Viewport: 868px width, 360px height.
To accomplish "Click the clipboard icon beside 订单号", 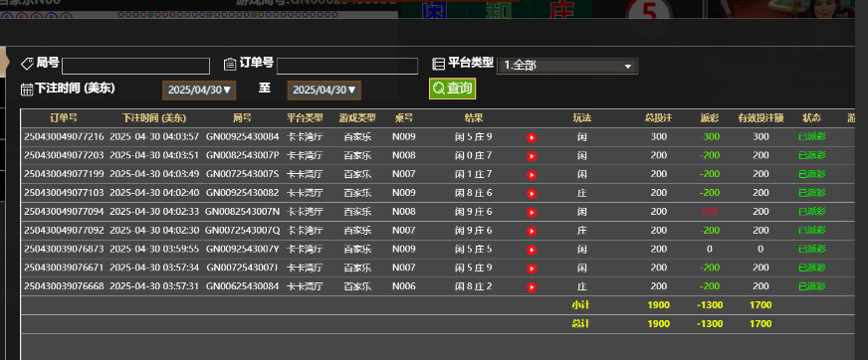I will click(230, 65).
